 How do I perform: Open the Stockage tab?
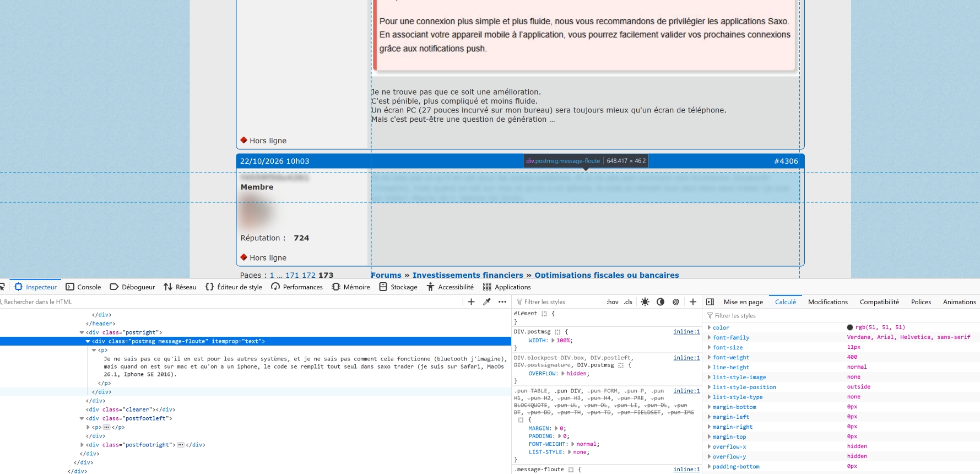point(398,287)
